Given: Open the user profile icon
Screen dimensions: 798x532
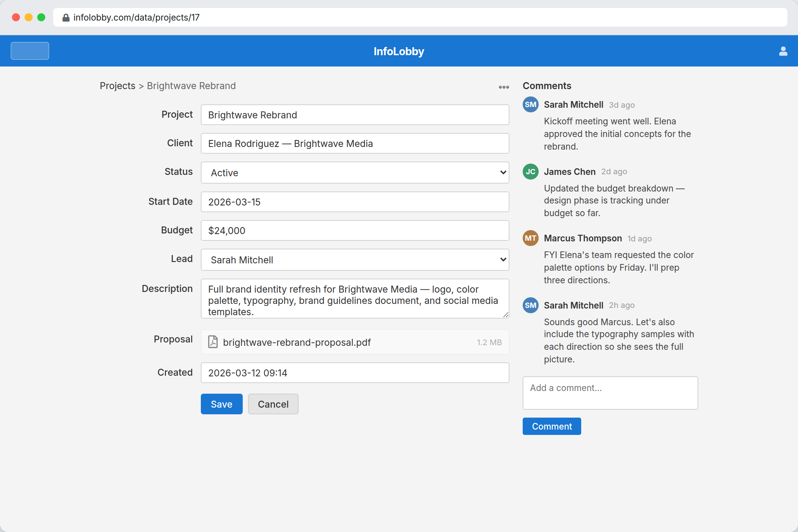Looking at the screenshot, I should (x=783, y=51).
